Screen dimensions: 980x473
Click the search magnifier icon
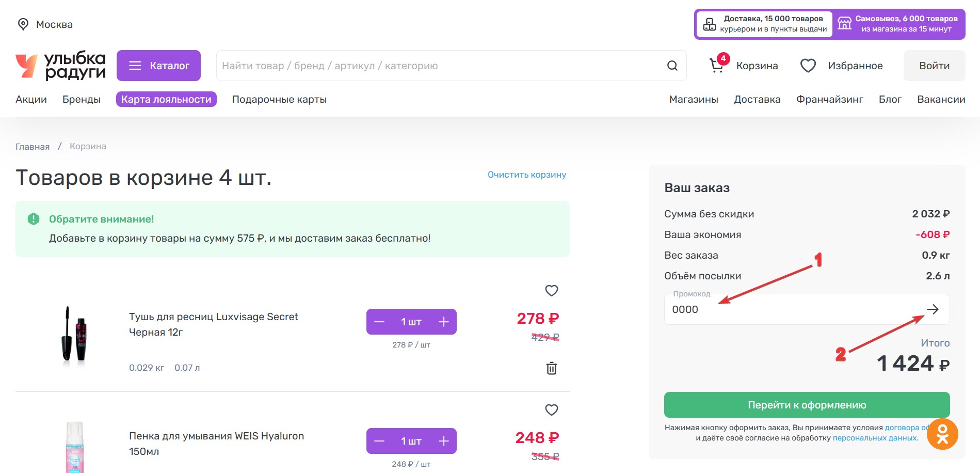coord(672,66)
